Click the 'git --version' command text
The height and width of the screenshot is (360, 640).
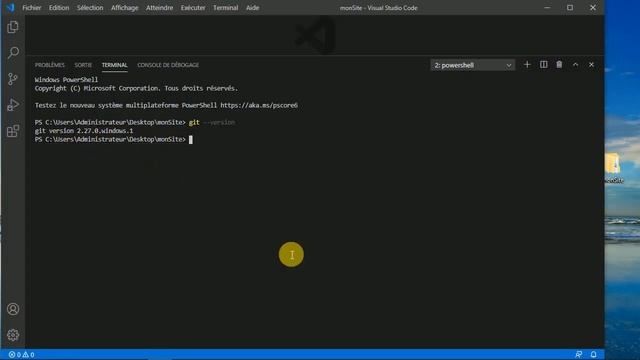pos(212,122)
